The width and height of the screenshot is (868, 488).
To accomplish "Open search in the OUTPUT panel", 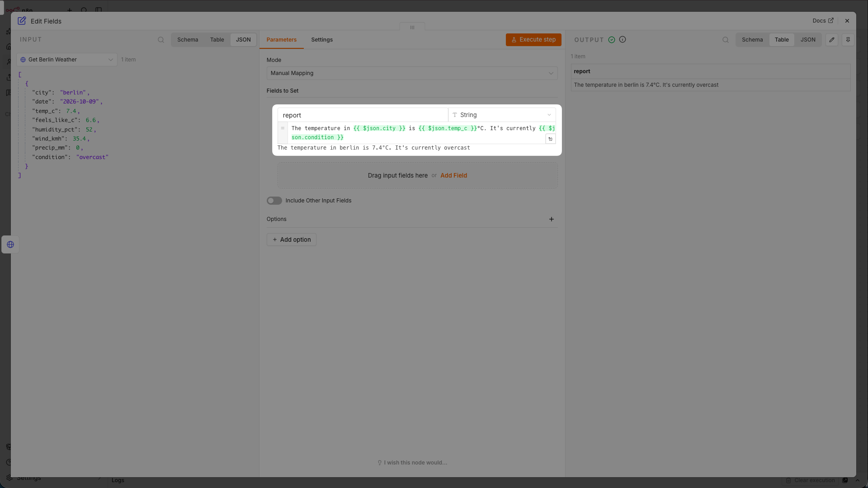I will (726, 40).
